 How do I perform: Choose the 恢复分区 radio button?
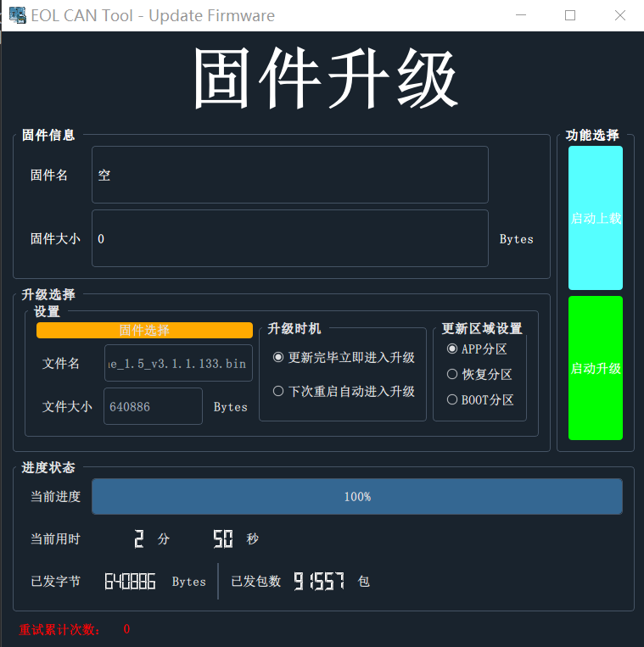point(479,374)
